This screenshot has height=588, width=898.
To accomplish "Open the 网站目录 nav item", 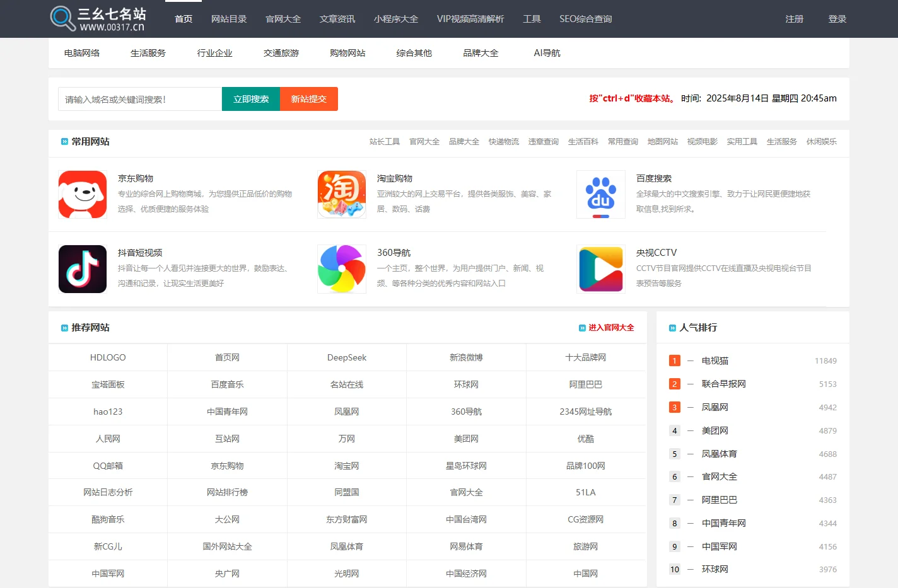I will (x=229, y=19).
